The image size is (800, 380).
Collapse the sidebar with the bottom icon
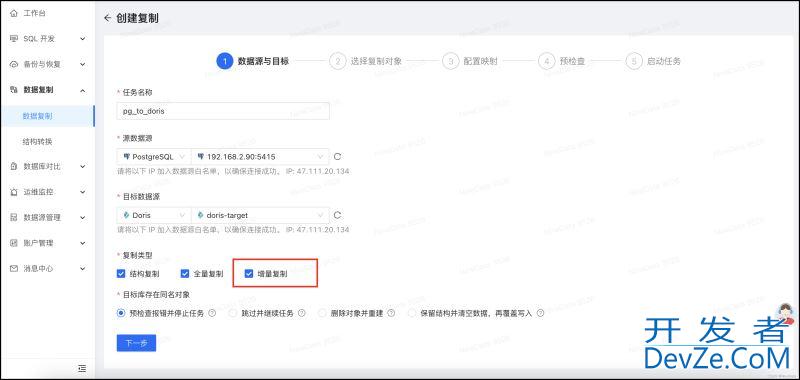82,368
